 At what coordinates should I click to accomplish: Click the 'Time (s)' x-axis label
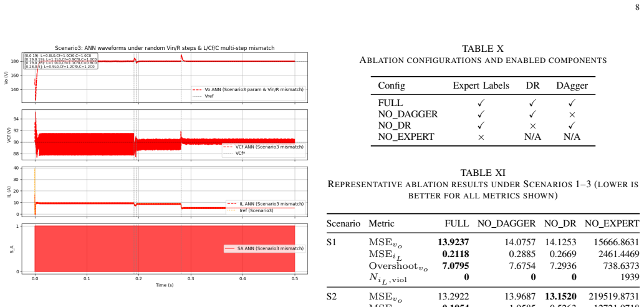pos(165,285)
